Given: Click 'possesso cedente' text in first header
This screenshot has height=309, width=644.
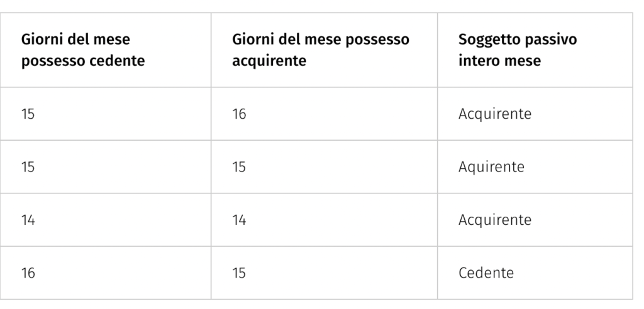Looking at the screenshot, I should 83,62.
